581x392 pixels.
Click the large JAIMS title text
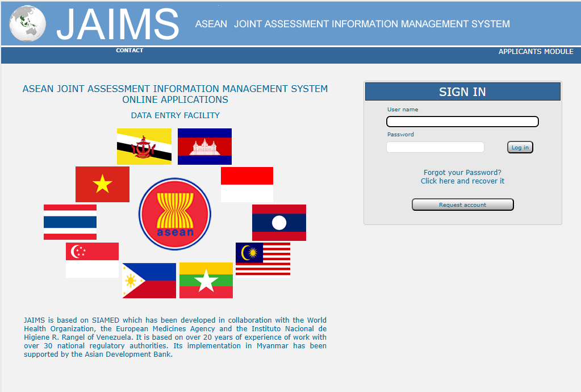click(x=118, y=24)
